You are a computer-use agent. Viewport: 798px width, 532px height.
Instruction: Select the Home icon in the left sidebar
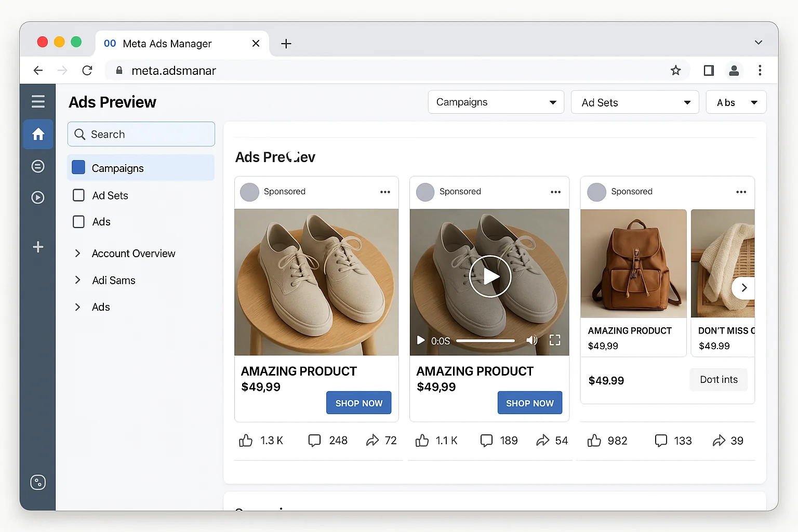point(38,134)
